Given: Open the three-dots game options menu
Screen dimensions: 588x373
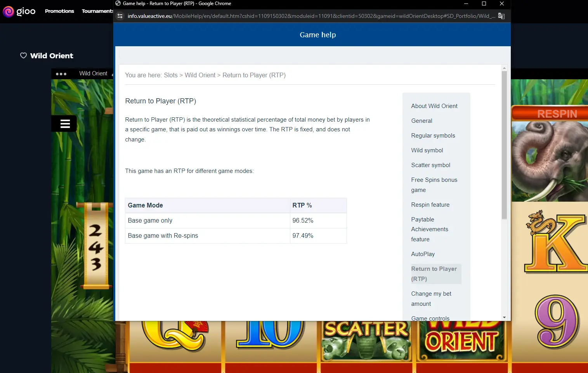Looking at the screenshot, I should [x=61, y=74].
